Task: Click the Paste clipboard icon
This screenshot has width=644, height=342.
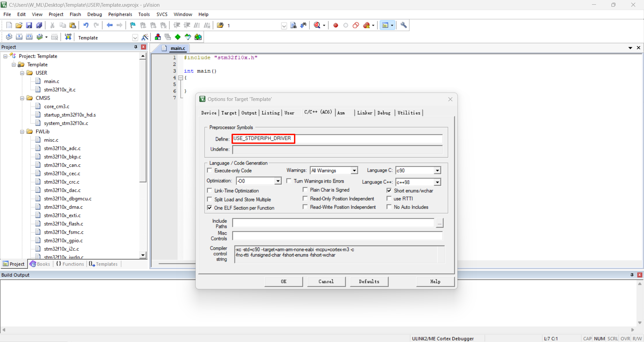Action: (72, 25)
